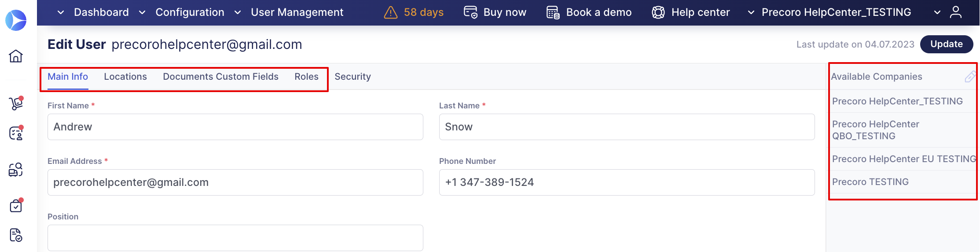Edit Available Companies with pencil icon

(969, 77)
